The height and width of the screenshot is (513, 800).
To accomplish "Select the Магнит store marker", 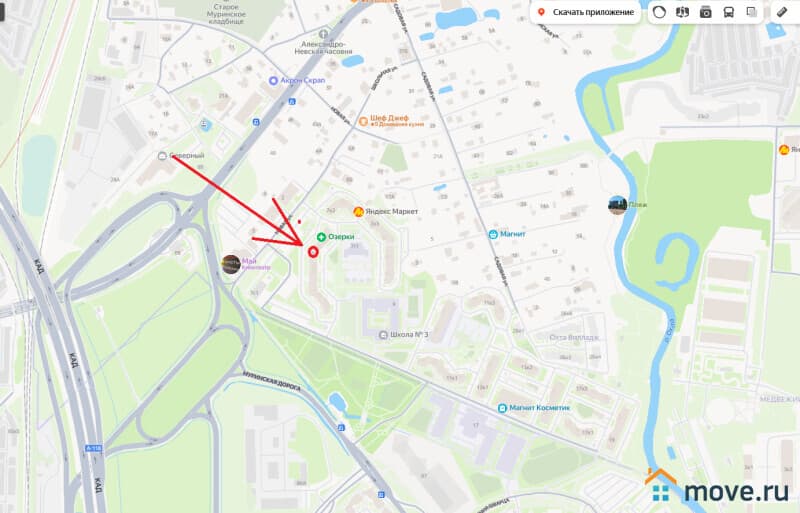I will pyautogui.click(x=493, y=234).
